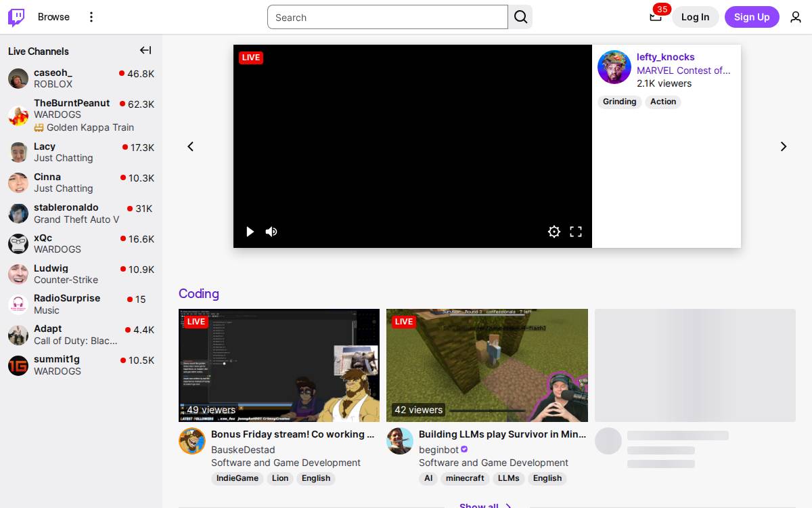This screenshot has width=812, height=508.
Task: Open beginbot streamer avatar
Action: (400, 441)
